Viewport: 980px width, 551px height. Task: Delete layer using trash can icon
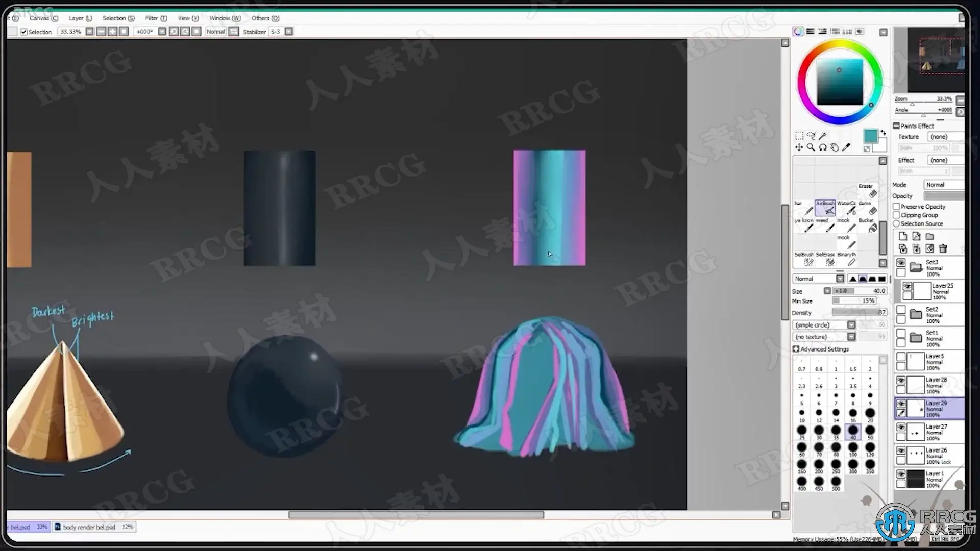[943, 248]
